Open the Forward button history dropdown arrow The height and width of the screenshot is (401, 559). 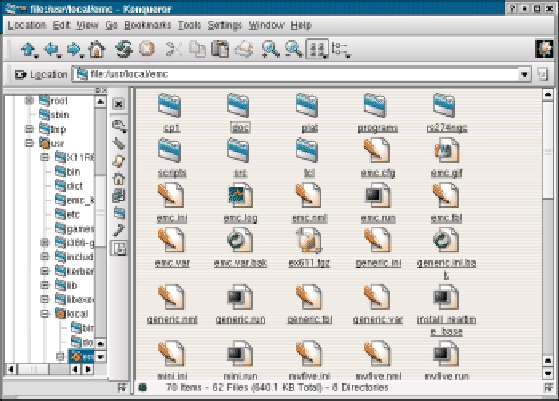click(x=82, y=56)
